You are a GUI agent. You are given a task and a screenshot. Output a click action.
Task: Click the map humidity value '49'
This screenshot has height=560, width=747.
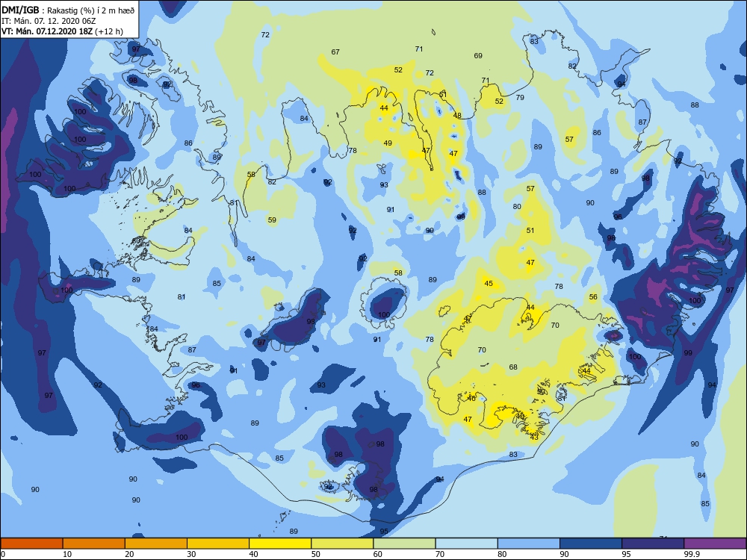388,143
